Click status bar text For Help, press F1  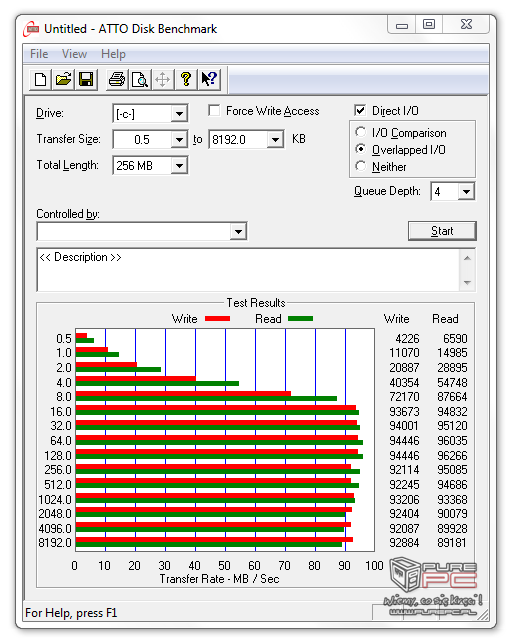pyautogui.click(x=71, y=613)
